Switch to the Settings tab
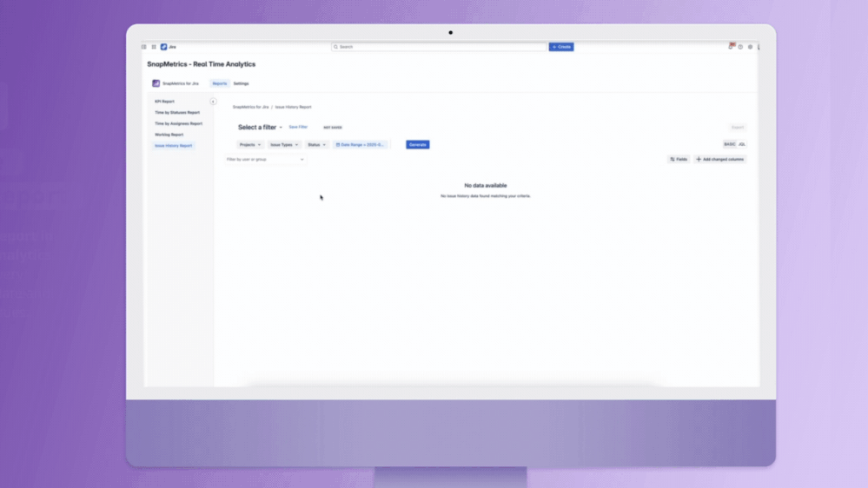Image resolution: width=868 pixels, height=488 pixels. (241, 83)
